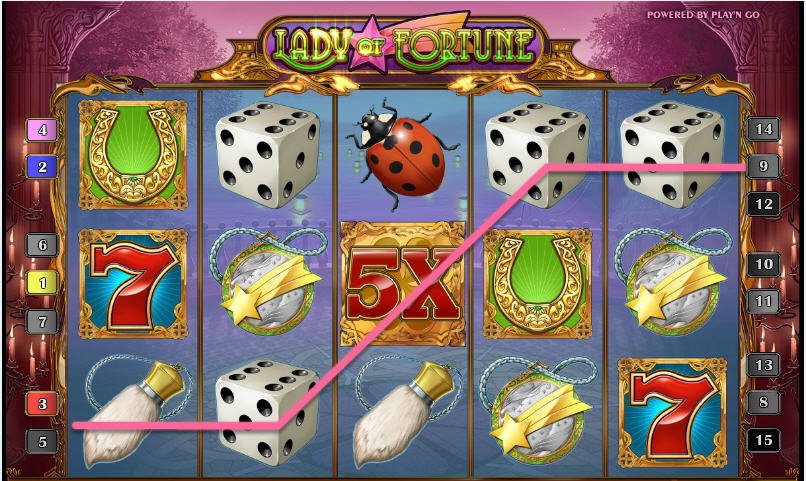806x481 pixels.
Task: Choose the red payline marker 3
Action: pyautogui.click(x=42, y=404)
